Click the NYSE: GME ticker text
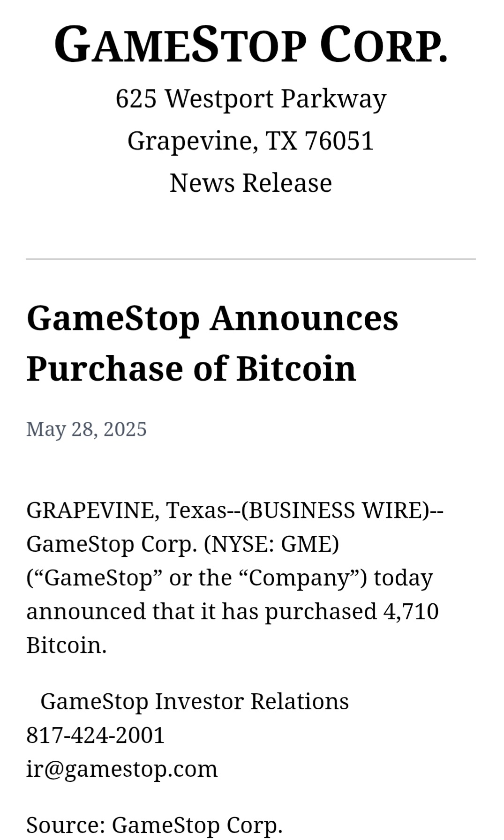This screenshot has height=840, width=504. pyautogui.click(x=271, y=544)
